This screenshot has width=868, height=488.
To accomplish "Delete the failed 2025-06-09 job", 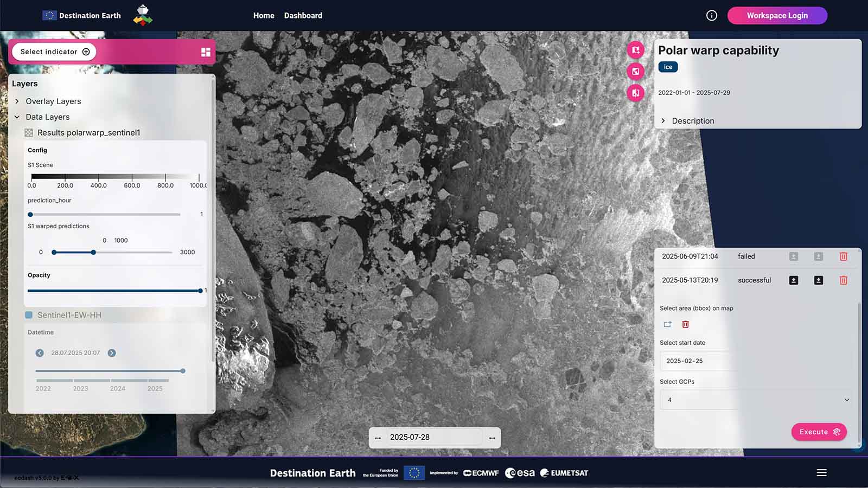I will 843,256.
